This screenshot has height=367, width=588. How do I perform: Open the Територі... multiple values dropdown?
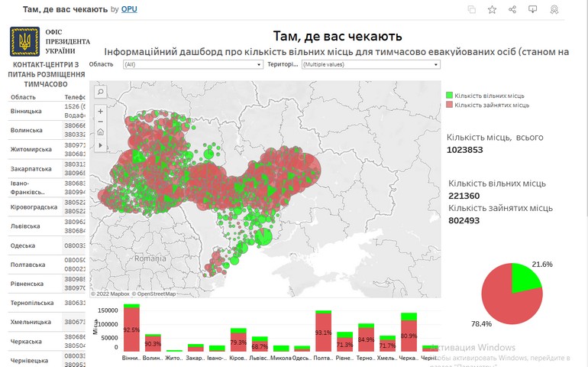coord(370,65)
